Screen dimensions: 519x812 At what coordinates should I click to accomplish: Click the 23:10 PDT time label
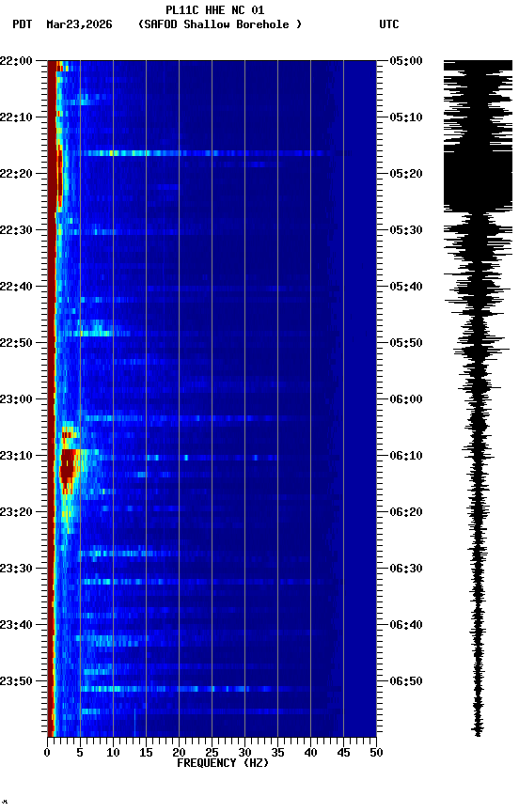pyautogui.click(x=16, y=456)
